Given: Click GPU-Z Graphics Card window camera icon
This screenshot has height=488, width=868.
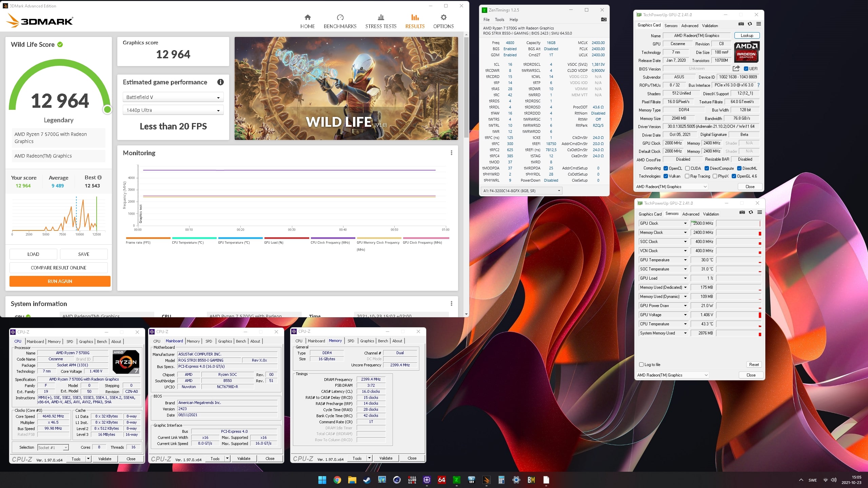Looking at the screenshot, I should click(741, 24).
